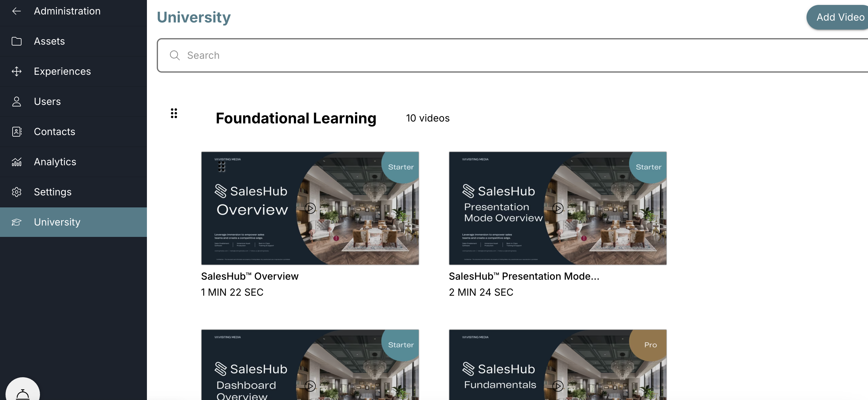
Task: Click the Foundational Learning heading
Action: (296, 118)
